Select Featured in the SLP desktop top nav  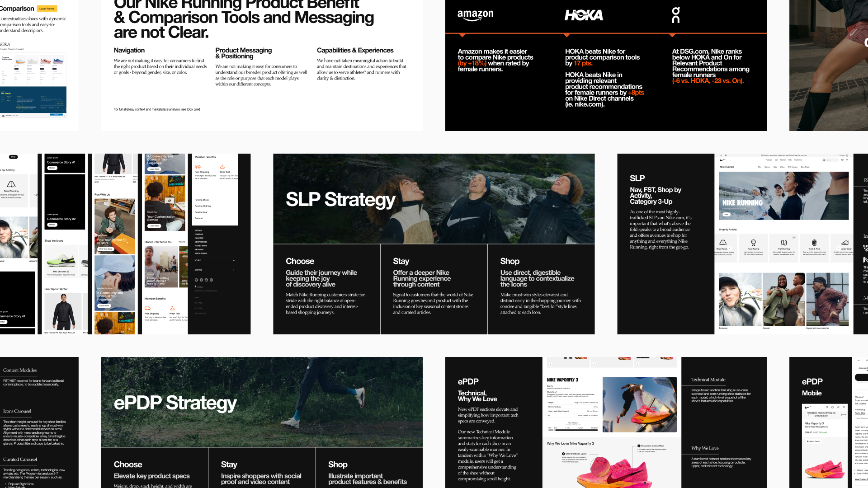point(769,160)
